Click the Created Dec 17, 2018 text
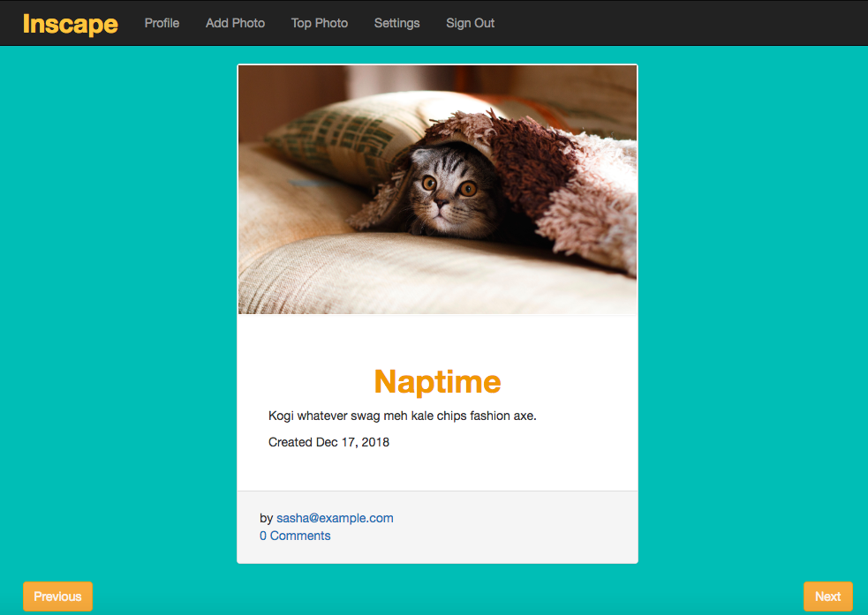 [328, 442]
